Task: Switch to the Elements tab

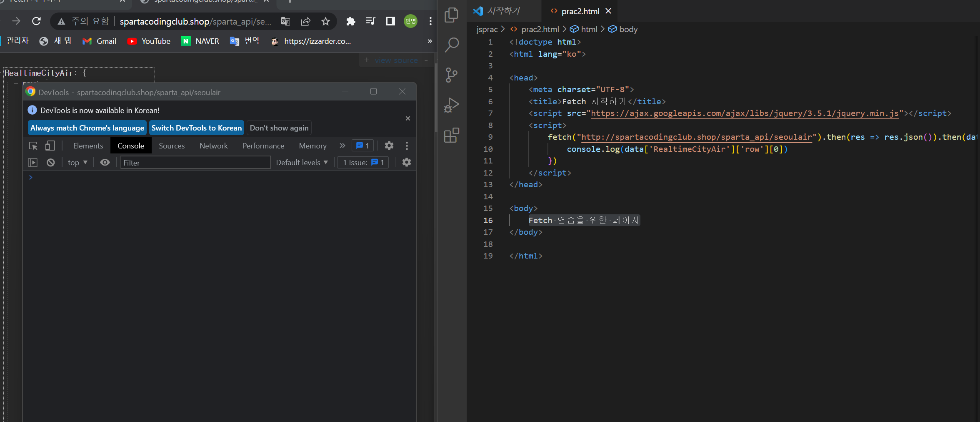Action: (x=88, y=146)
